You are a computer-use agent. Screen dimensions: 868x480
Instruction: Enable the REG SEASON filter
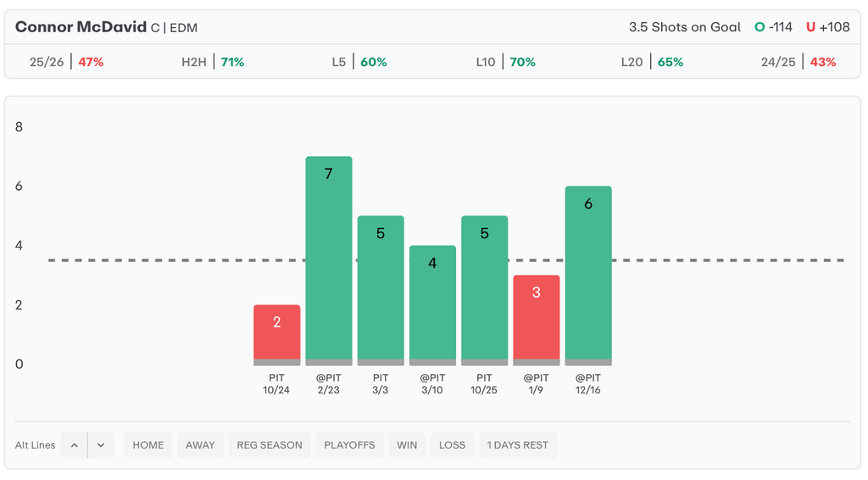pos(270,445)
